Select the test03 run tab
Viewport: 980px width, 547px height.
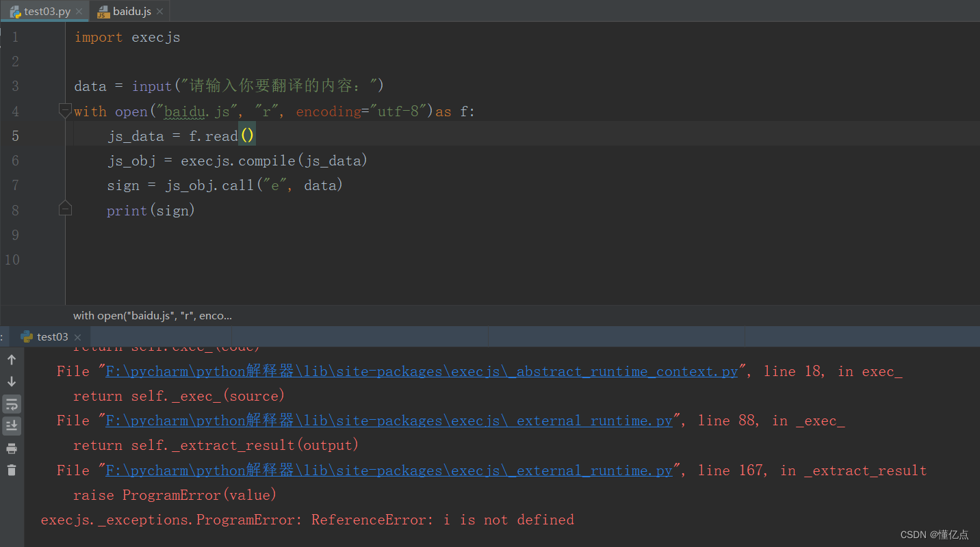point(51,336)
